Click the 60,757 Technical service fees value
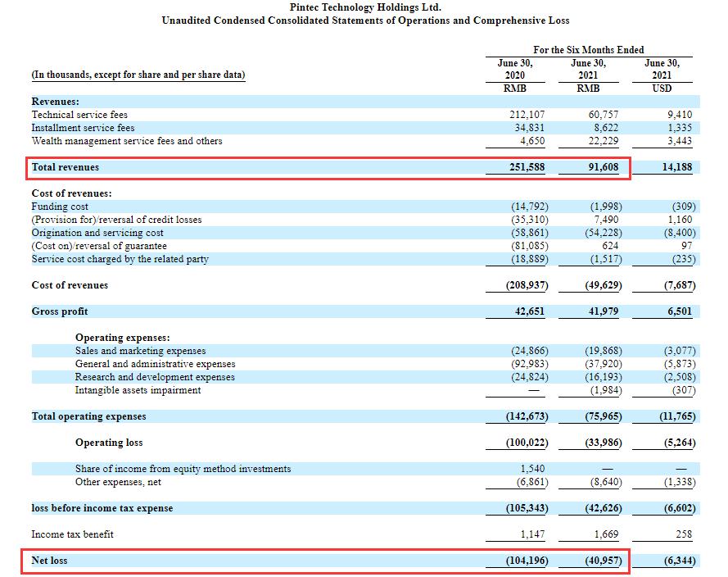 (603, 114)
